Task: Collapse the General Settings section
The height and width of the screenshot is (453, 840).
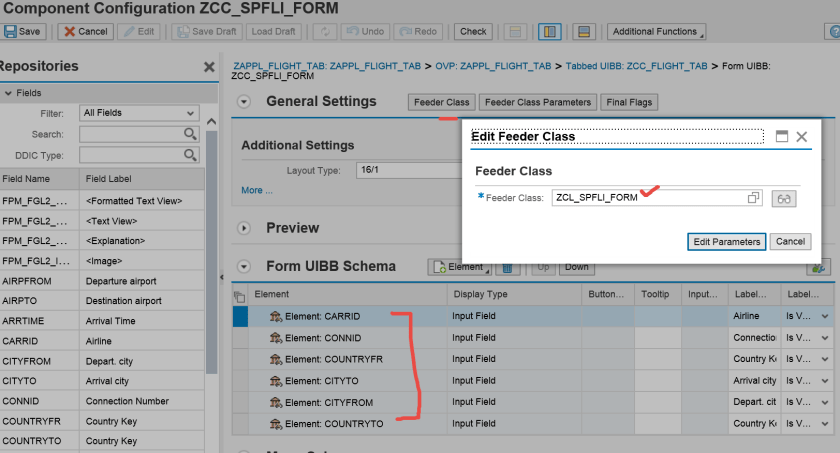Action: 244,102
